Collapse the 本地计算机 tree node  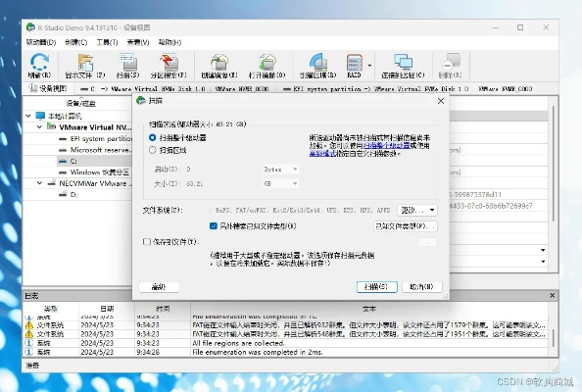pyautogui.click(x=28, y=116)
